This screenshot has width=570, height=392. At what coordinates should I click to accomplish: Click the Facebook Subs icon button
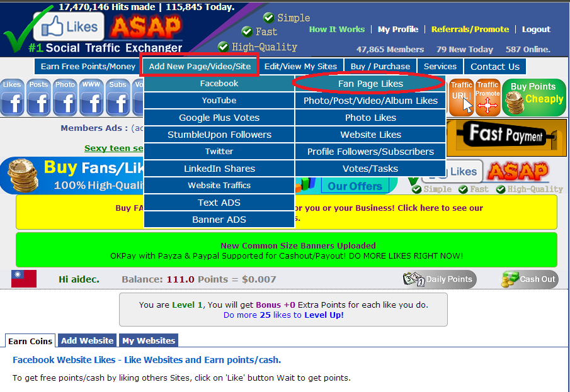click(x=118, y=98)
